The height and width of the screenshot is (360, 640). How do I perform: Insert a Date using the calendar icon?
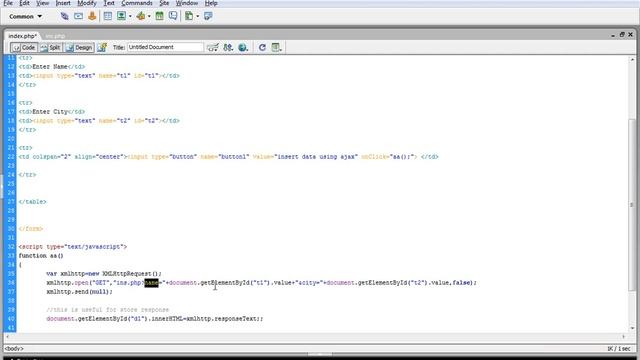pyautogui.click(x=160, y=16)
